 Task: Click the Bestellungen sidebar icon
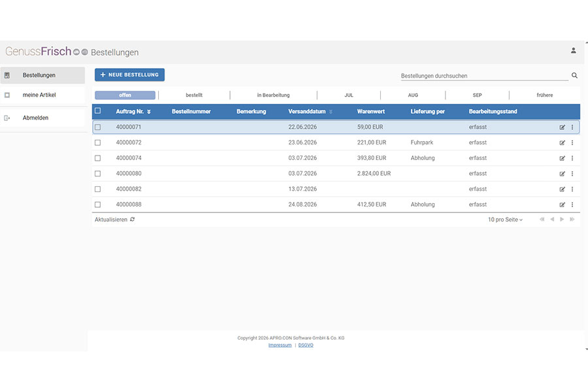[x=7, y=75]
